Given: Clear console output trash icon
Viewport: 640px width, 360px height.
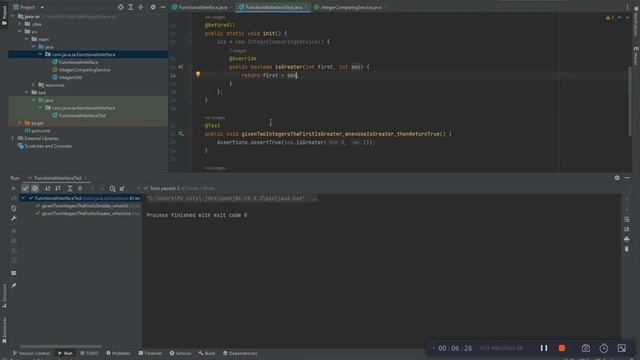Looking at the screenshot, I should pyautogui.click(x=627, y=249).
